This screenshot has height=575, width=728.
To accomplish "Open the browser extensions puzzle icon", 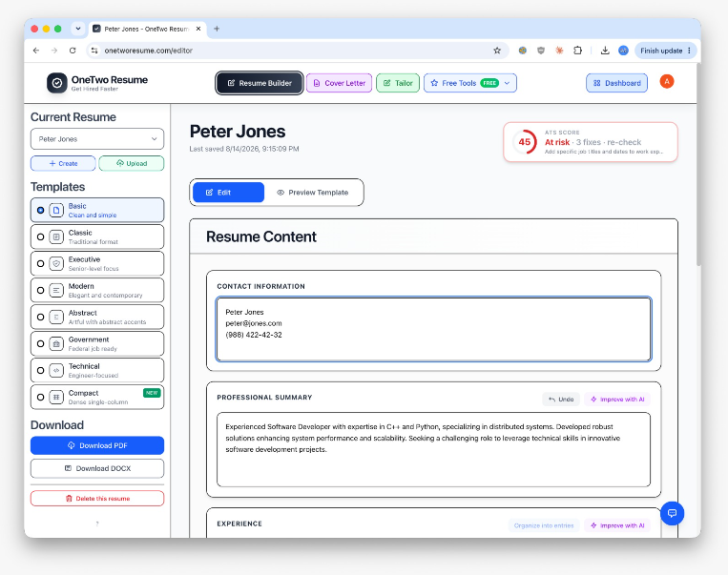I will pyautogui.click(x=577, y=51).
